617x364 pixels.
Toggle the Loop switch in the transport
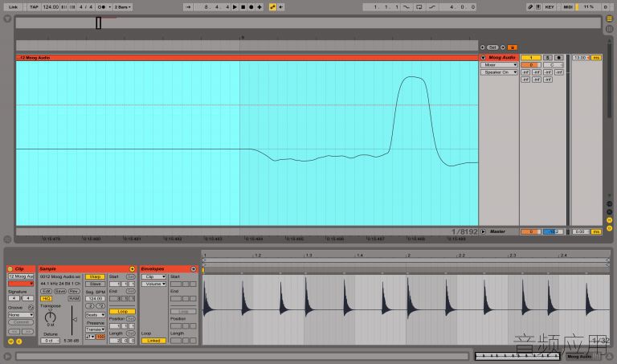419,7
